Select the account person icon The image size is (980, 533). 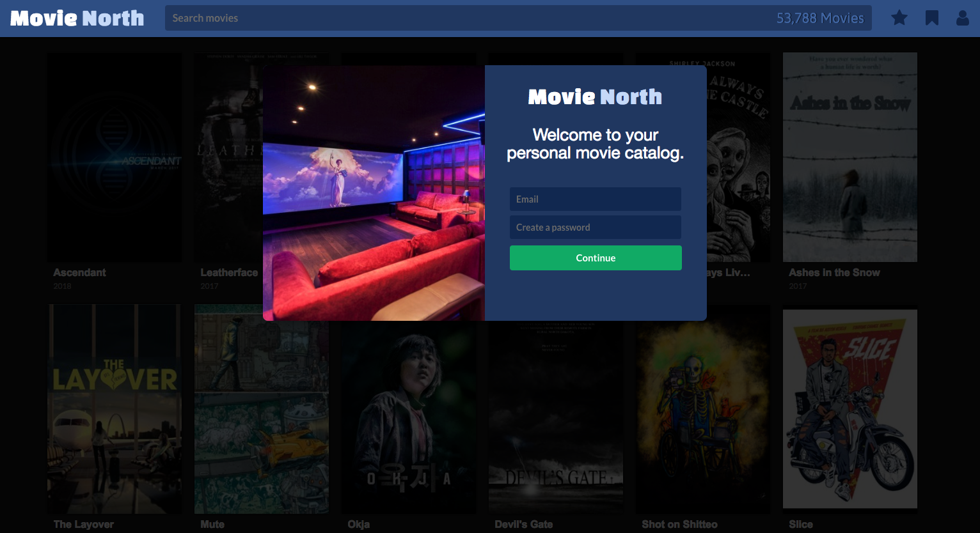tap(962, 18)
